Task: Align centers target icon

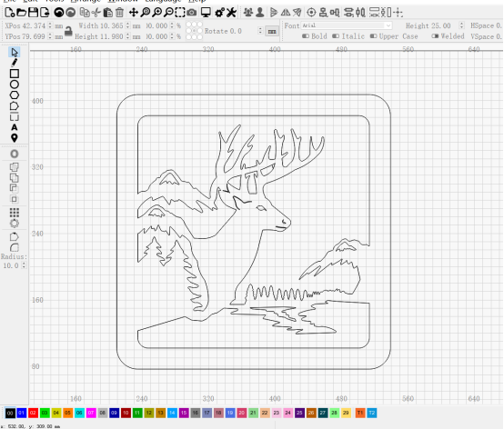Action: click(311, 13)
